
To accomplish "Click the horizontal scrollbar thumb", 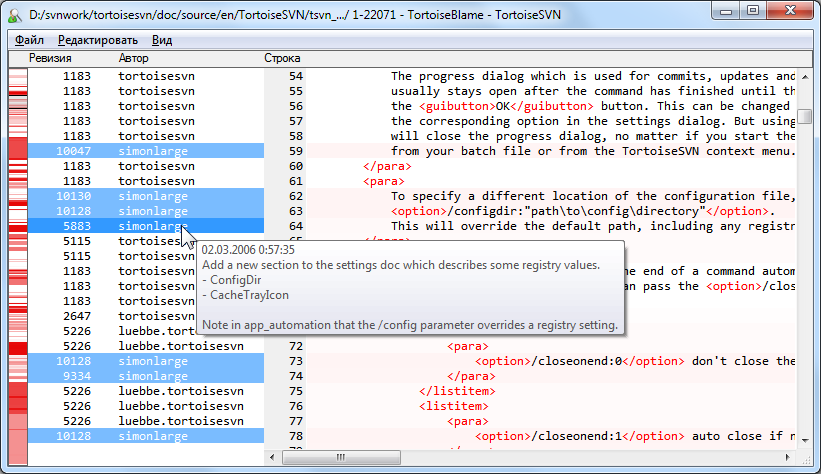I will pyautogui.click(x=341, y=458).
